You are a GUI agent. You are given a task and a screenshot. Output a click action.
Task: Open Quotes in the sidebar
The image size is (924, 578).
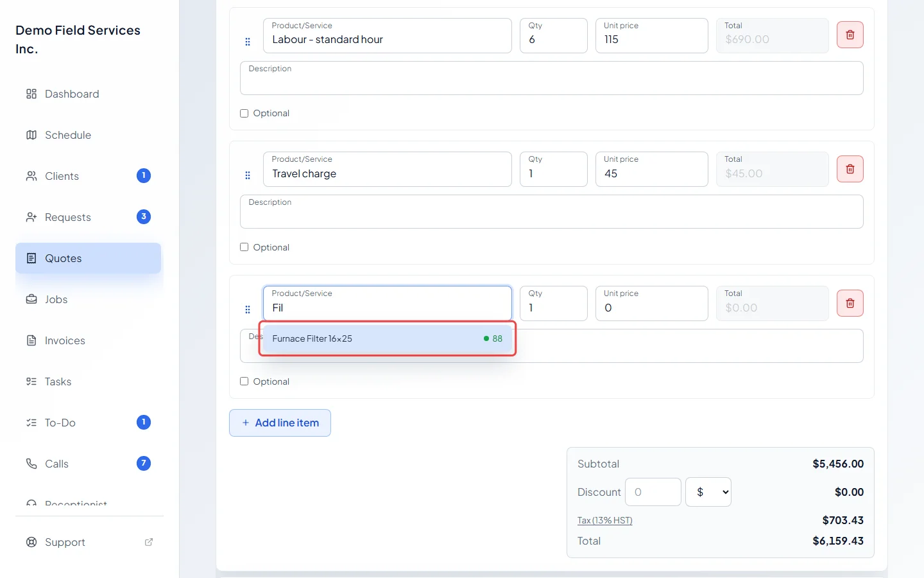point(89,258)
